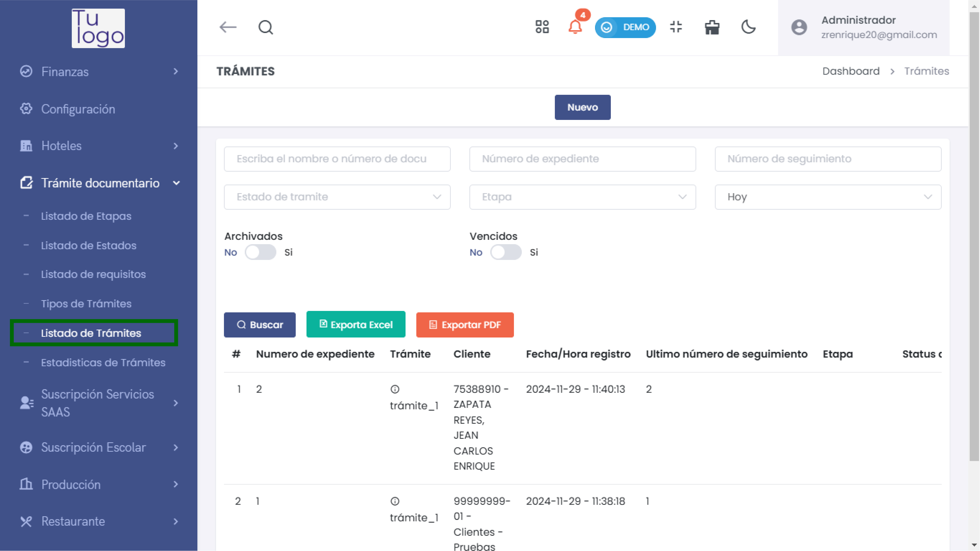Viewport: 980px width, 551px height.
Task: Open the search magnifier icon
Action: [266, 27]
